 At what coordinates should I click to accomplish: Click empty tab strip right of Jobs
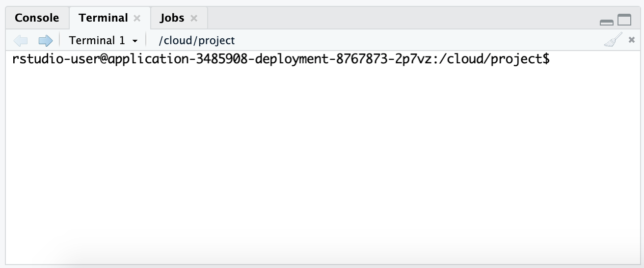pos(400,18)
